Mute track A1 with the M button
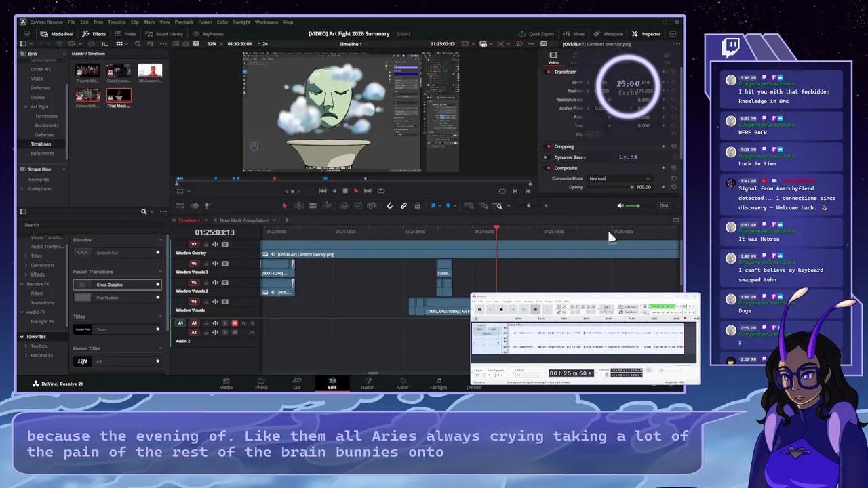This screenshot has width=868, height=488. (235, 323)
